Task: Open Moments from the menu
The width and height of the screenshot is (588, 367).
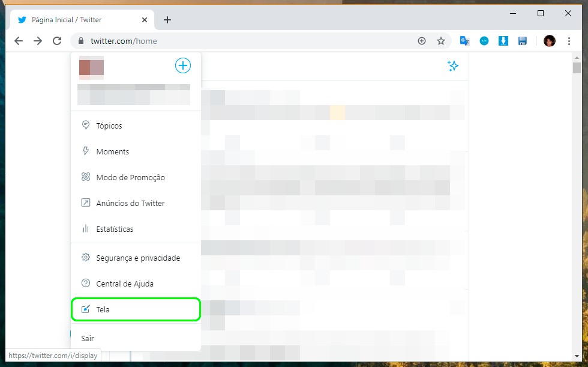Action: [136, 151]
